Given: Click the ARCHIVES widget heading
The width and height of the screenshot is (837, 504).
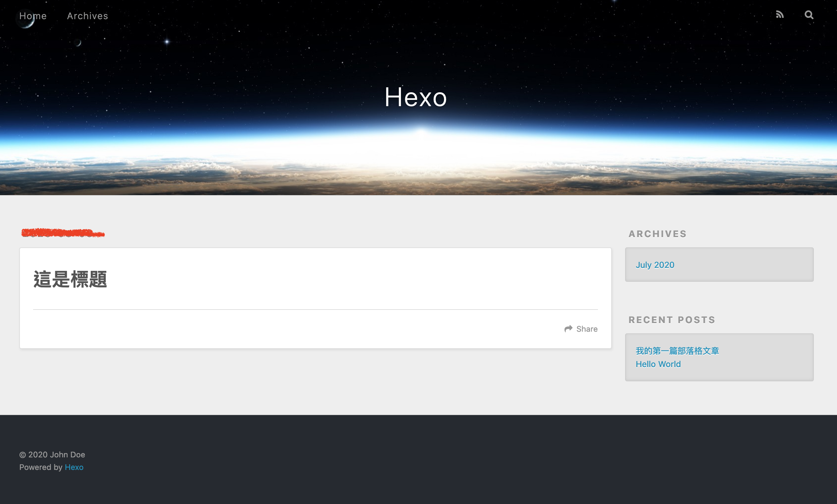Looking at the screenshot, I should (x=657, y=234).
